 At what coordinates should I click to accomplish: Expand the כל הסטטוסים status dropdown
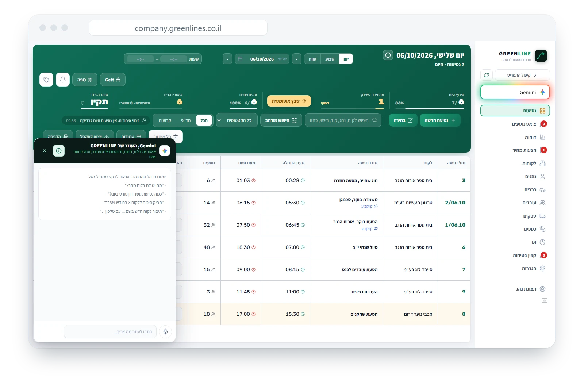237,120
